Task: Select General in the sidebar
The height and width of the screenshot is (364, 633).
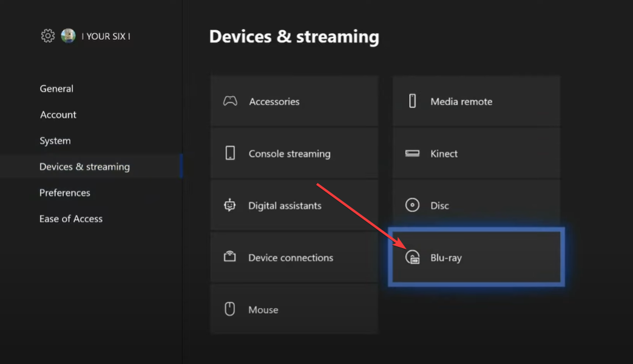Action: point(56,89)
